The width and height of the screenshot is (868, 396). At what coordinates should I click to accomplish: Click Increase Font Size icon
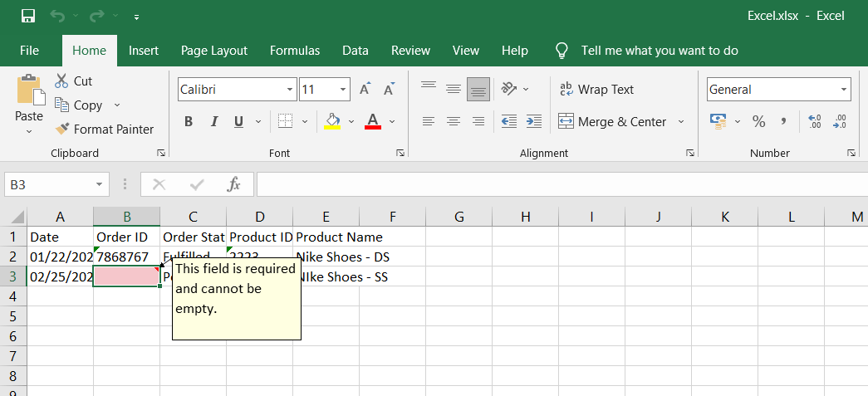coord(365,89)
